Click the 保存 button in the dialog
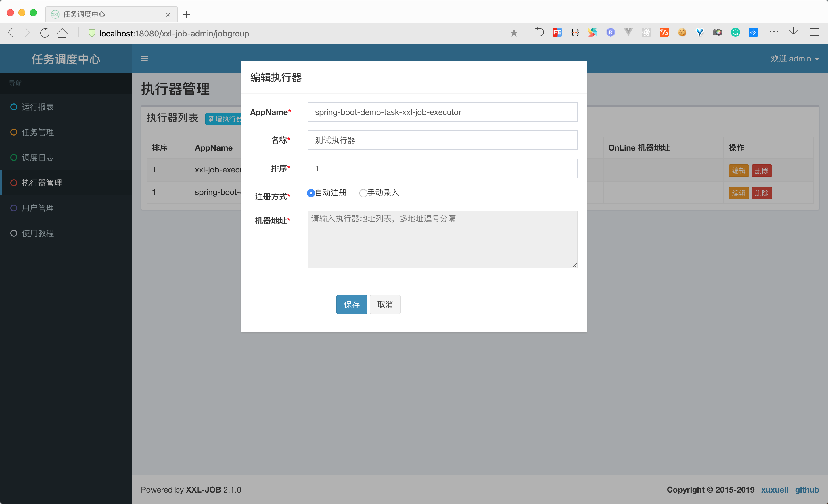The width and height of the screenshot is (828, 504). click(x=352, y=305)
